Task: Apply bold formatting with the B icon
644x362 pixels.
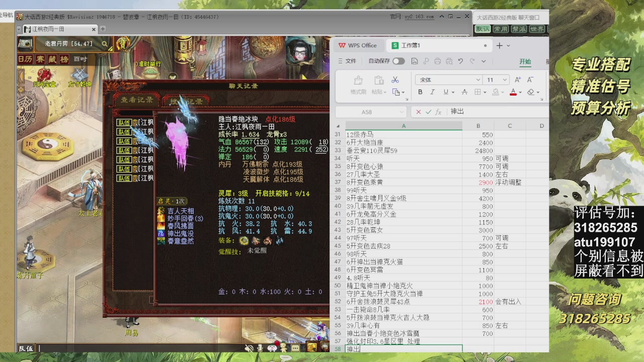Action: click(x=420, y=92)
